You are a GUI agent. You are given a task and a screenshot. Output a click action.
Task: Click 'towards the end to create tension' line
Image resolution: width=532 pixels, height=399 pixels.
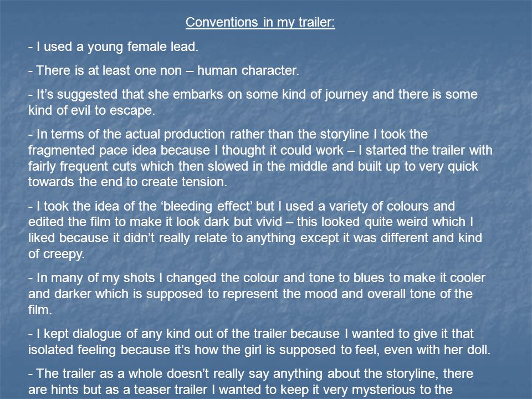(127, 182)
